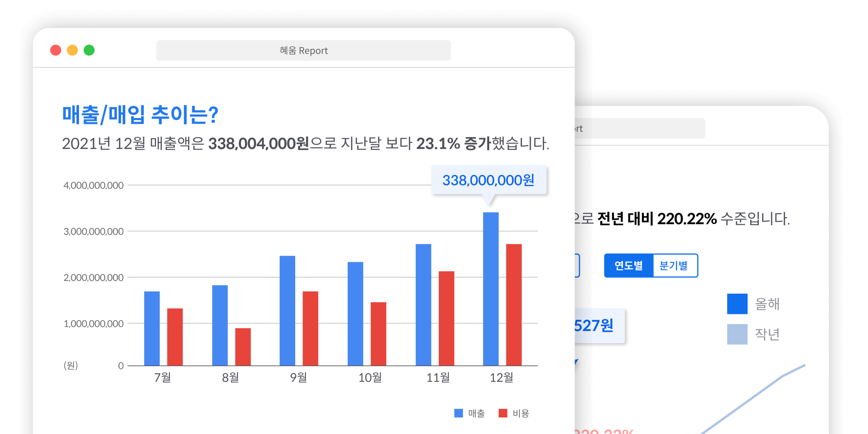Click the blue 매출 legend swatch

[459, 413]
